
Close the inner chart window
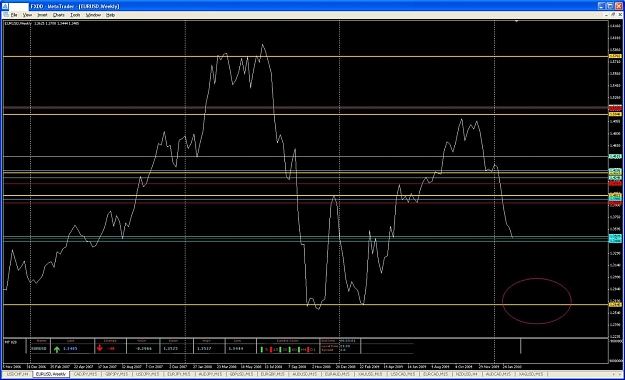[x=620, y=15]
